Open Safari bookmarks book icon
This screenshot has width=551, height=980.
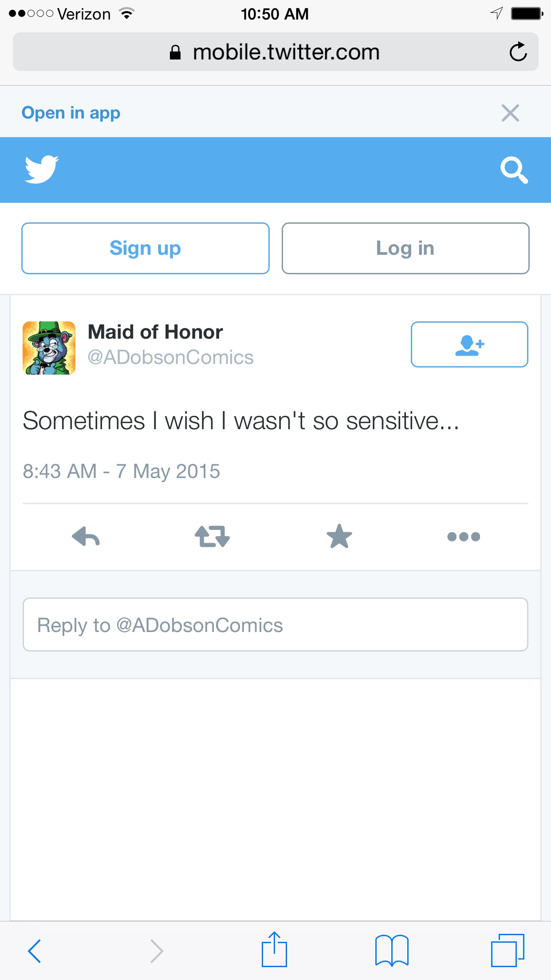click(x=392, y=950)
